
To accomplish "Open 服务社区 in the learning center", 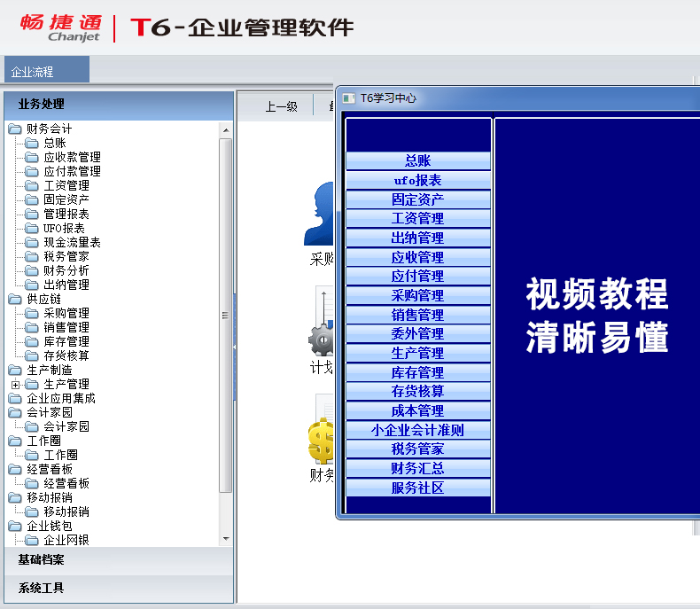I will click(417, 488).
